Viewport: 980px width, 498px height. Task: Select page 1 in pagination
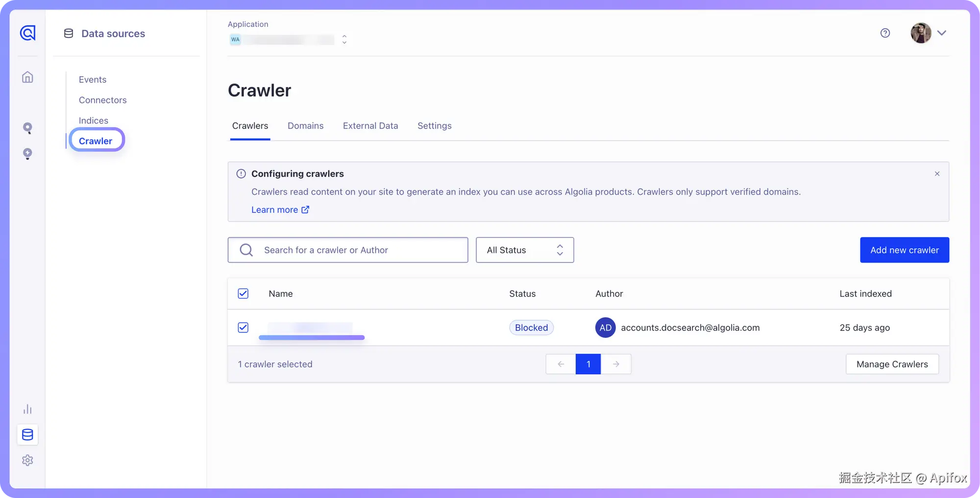[588, 364]
